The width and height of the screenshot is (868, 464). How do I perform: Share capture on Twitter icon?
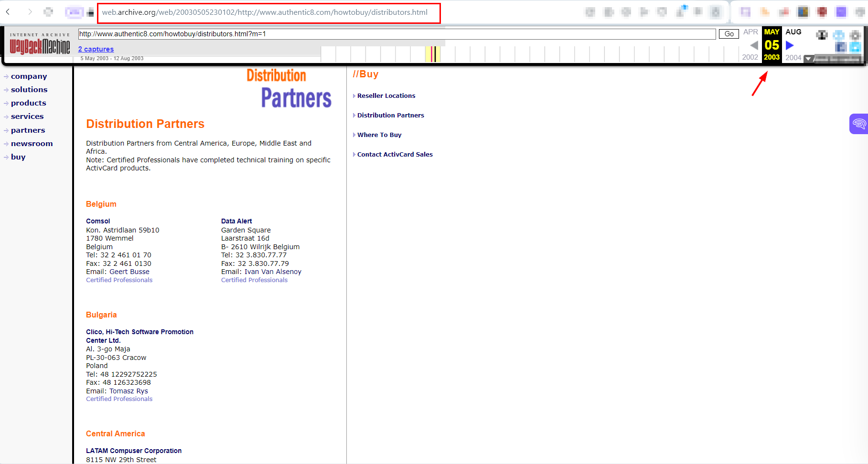(x=855, y=47)
